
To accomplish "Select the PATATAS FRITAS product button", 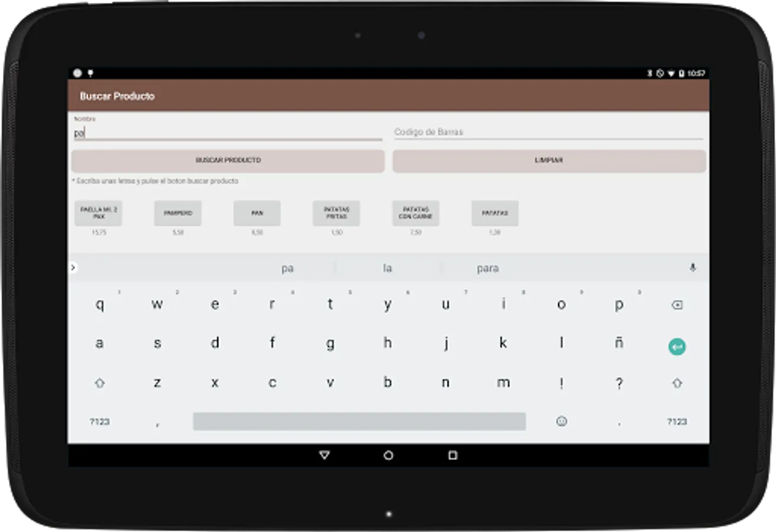I will (336, 213).
